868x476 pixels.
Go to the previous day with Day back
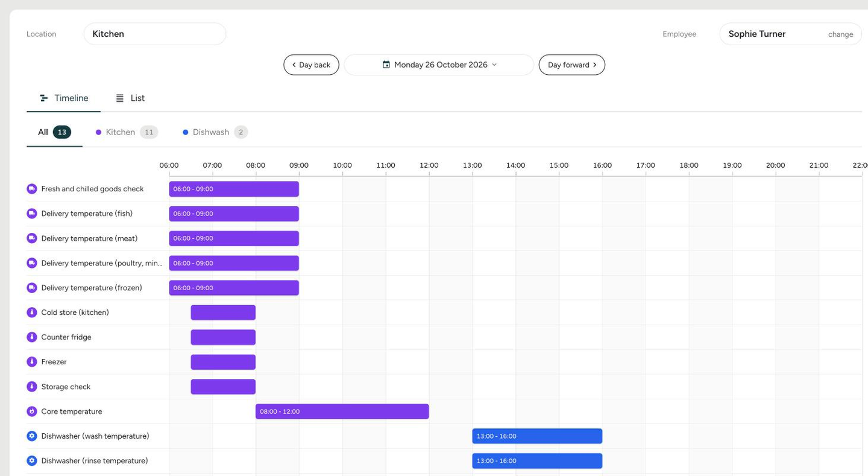(x=311, y=65)
